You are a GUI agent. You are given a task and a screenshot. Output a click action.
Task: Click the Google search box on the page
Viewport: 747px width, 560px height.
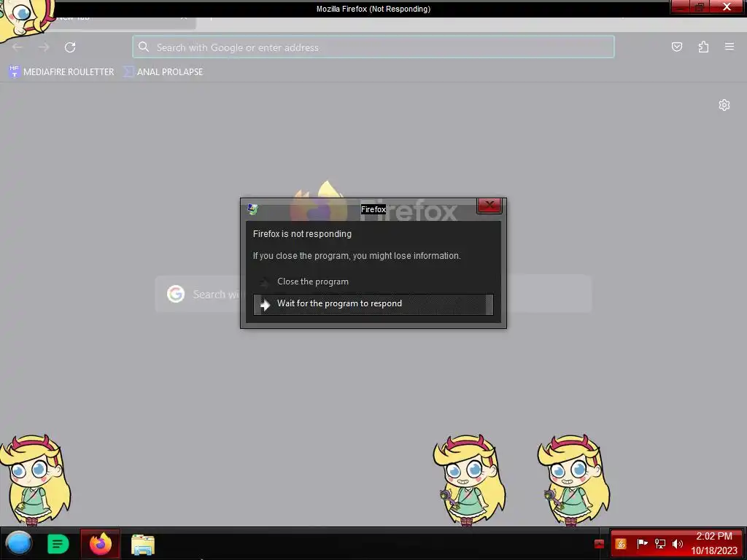click(x=373, y=294)
